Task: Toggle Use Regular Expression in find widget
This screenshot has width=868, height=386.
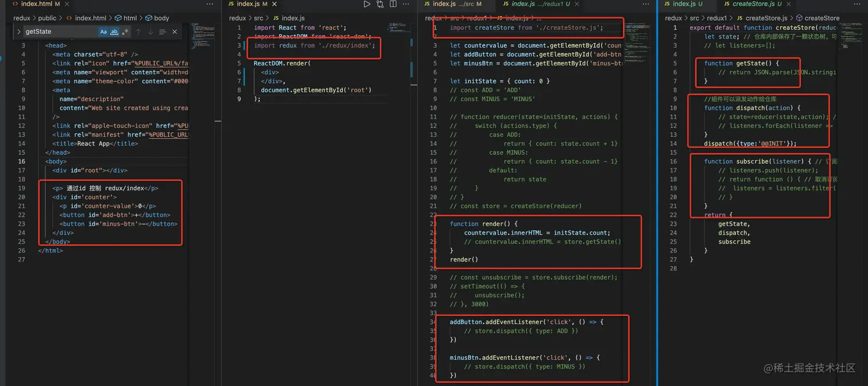Action: 125,32
